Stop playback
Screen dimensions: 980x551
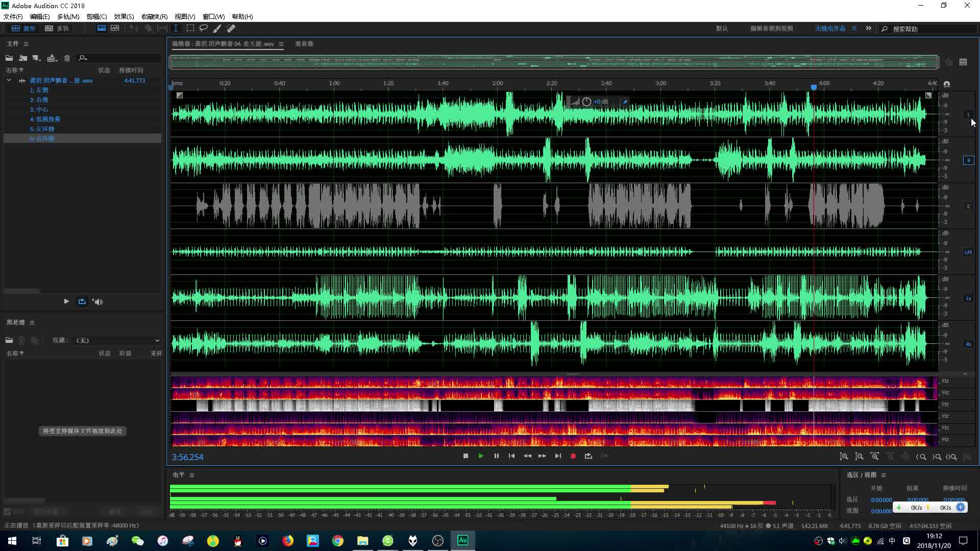coord(465,456)
